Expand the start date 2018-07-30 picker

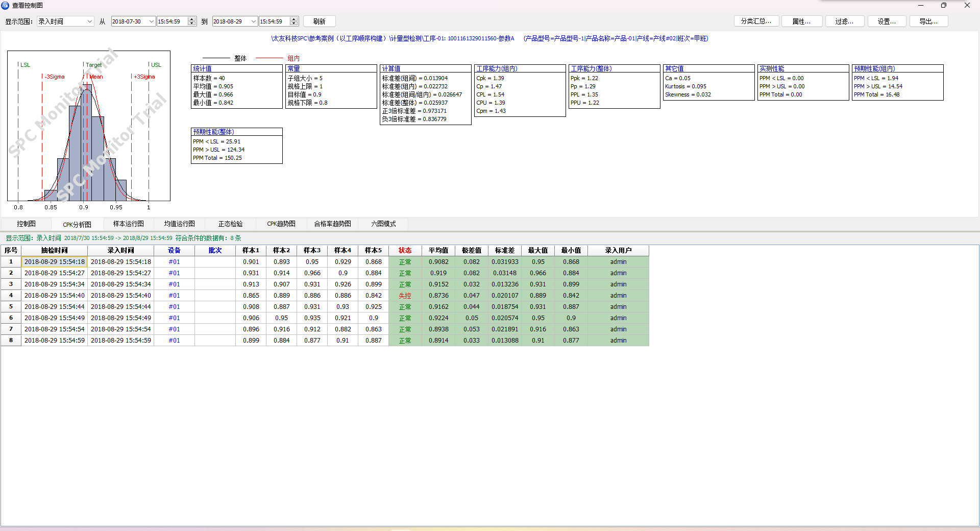[152, 21]
